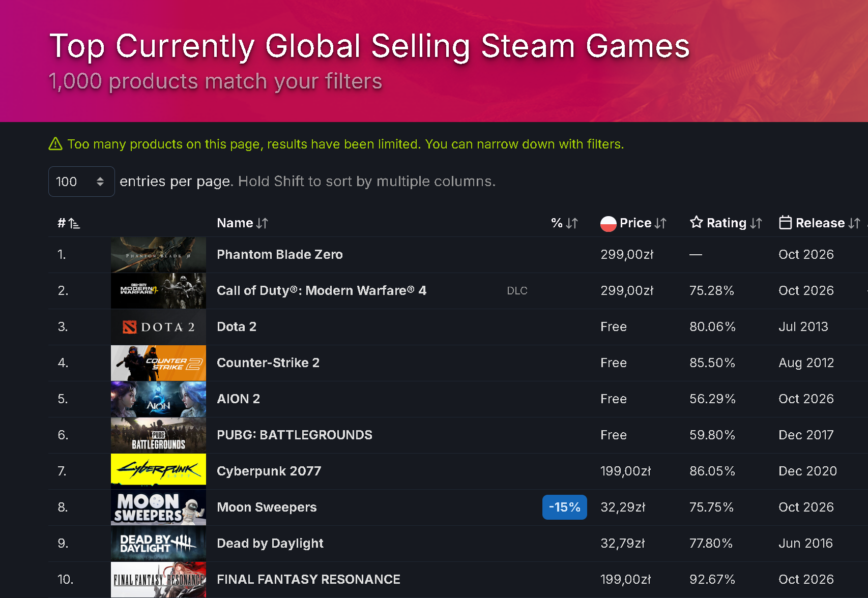
Task: Click the -15% discount badge
Action: pos(565,507)
